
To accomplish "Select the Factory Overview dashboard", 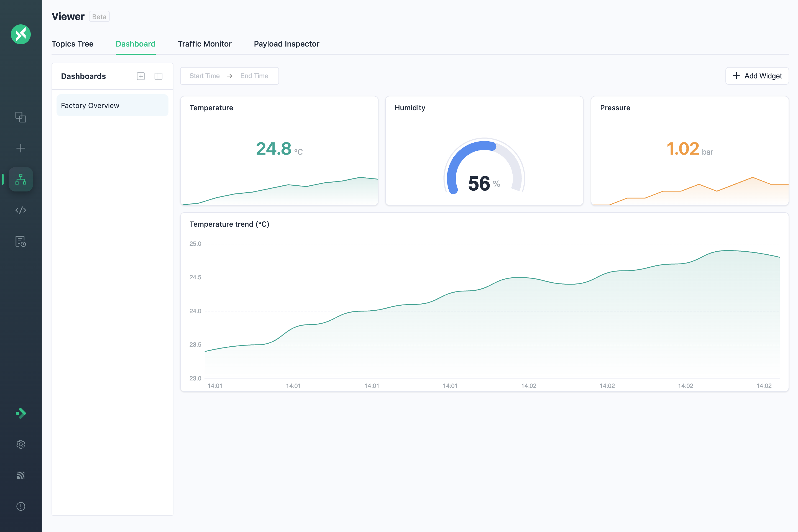I will 112,106.
